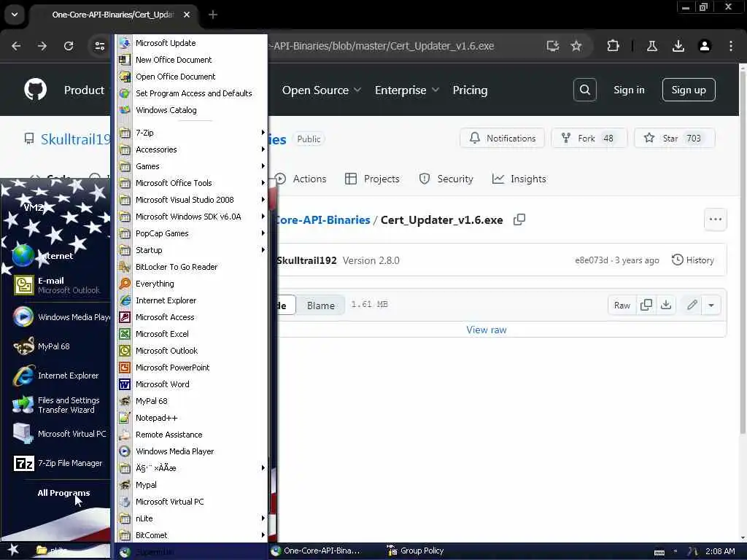Expand the Microsoft Visual Studio 2008 submenu arrow
Viewport: 747px width, 560px height.
click(263, 200)
